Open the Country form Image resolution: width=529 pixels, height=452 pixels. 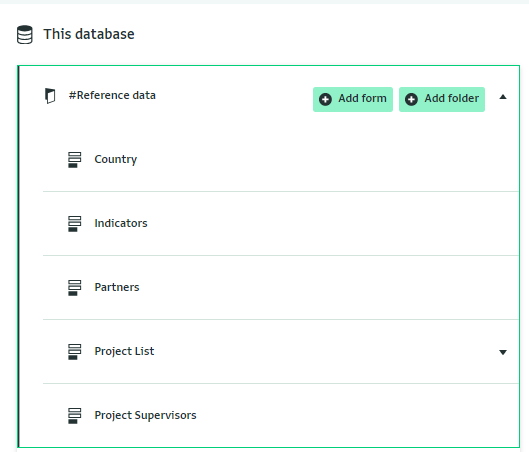116,159
